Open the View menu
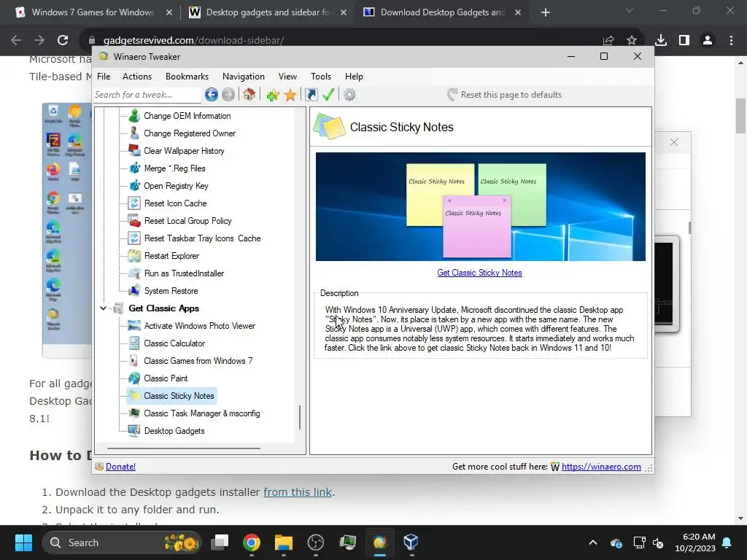Screen dimensions: 747x560 [x=287, y=76]
